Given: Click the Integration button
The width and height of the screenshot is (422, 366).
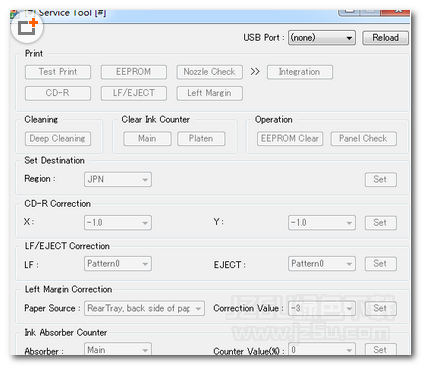Looking at the screenshot, I should (x=300, y=72).
